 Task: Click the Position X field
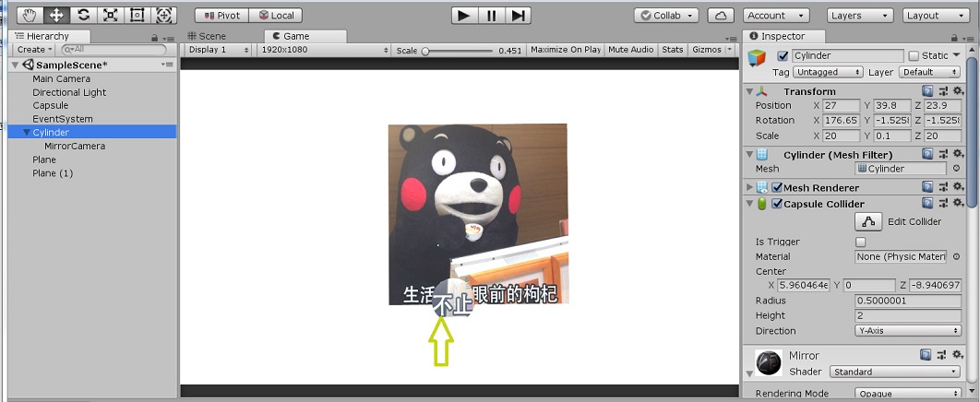pyautogui.click(x=841, y=105)
